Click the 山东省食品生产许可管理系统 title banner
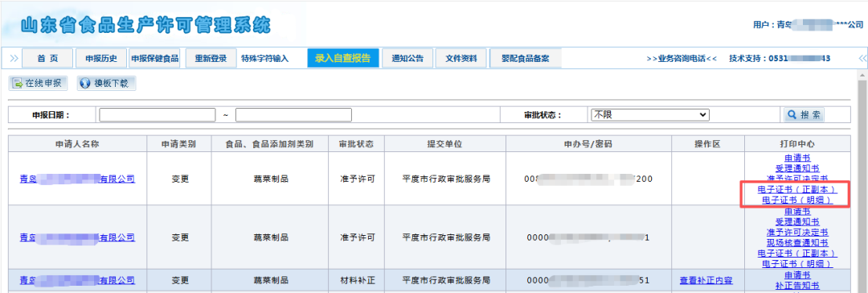The height and width of the screenshot is (293, 868). (146, 25)
